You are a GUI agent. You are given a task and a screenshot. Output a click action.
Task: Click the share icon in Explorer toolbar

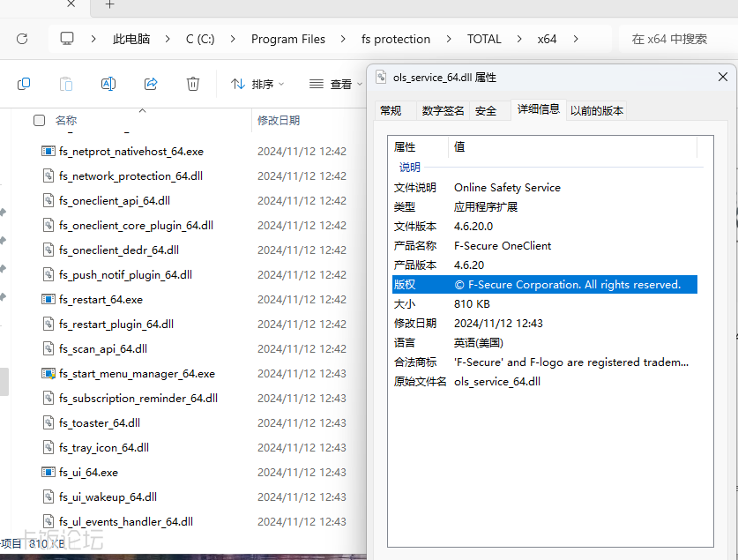[151, 84]
